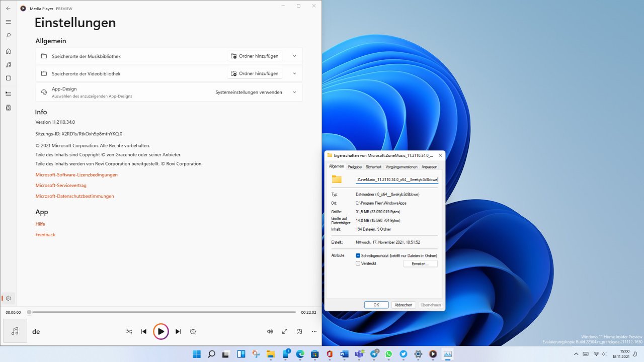Open Microsoft-Software-Lizenzbedingungen link

76,175
